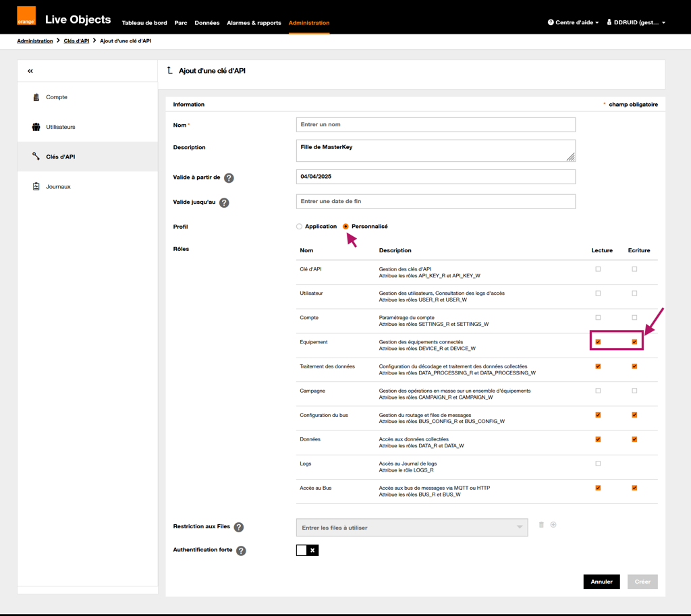Check Lecture for Compte role

[x=598, y=317]
